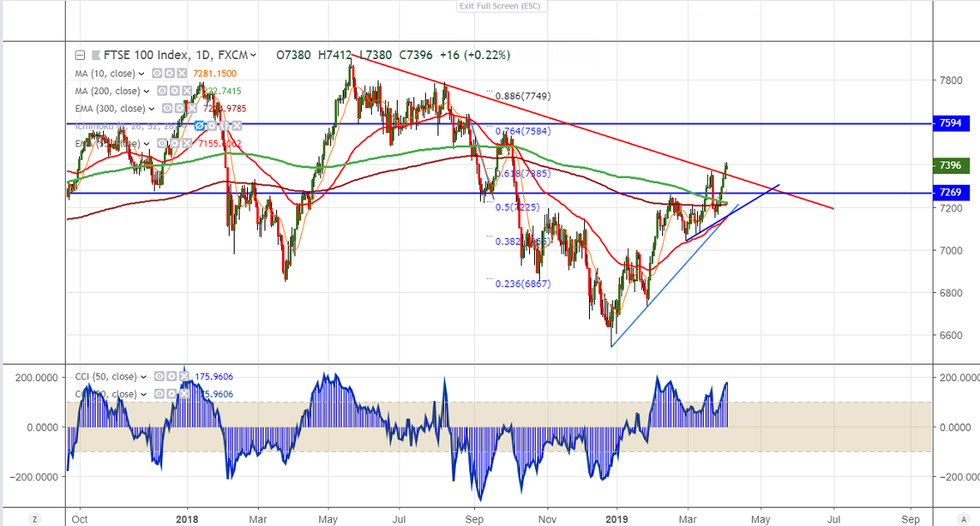Remove the second CCI indicator
This screenshot has height=526, width=980.
(x=185, y=394)
